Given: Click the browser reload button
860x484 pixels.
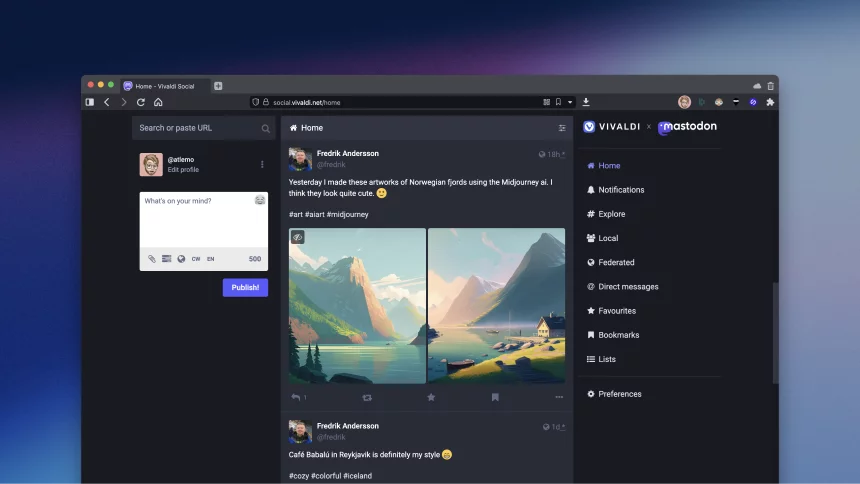Looking at the screenshot, I should coord(141,102).
